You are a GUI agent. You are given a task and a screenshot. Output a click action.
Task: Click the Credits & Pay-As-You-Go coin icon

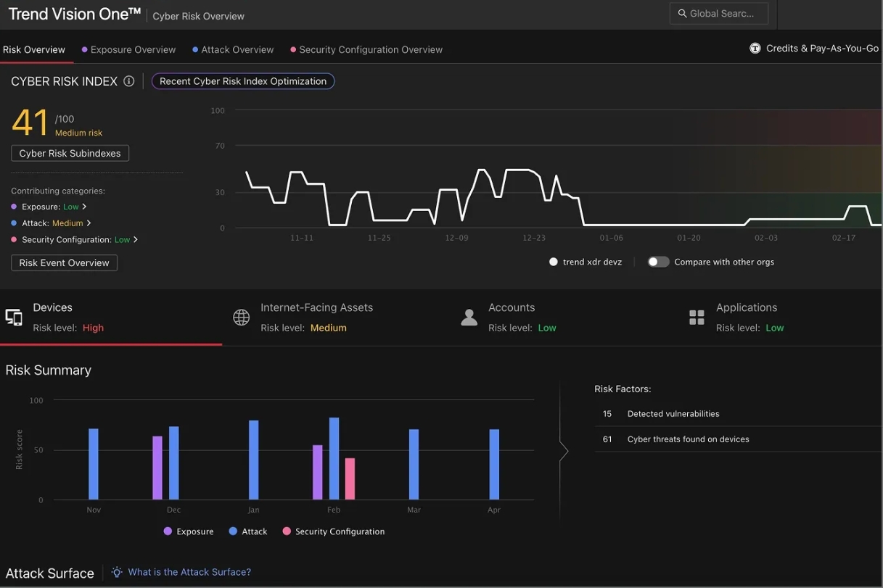(755, 49)
